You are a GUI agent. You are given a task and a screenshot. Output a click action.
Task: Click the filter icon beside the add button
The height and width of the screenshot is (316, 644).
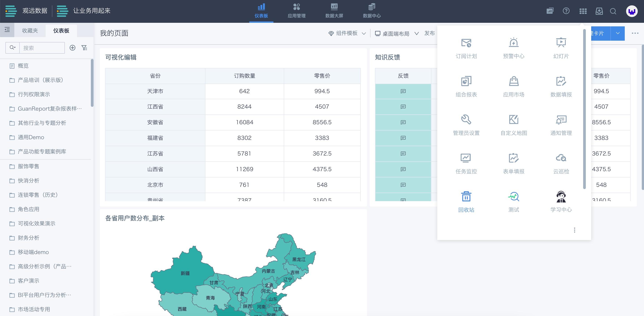point(84,48)
